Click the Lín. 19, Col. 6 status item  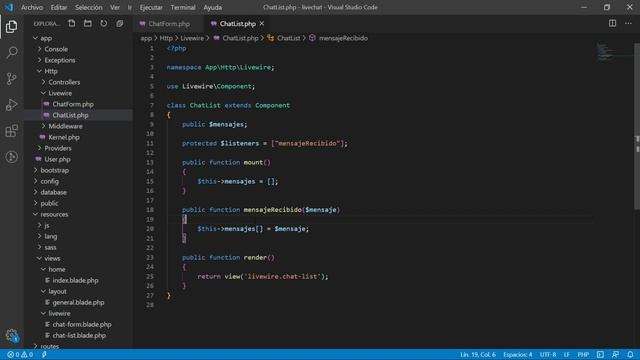pos(478,355)
